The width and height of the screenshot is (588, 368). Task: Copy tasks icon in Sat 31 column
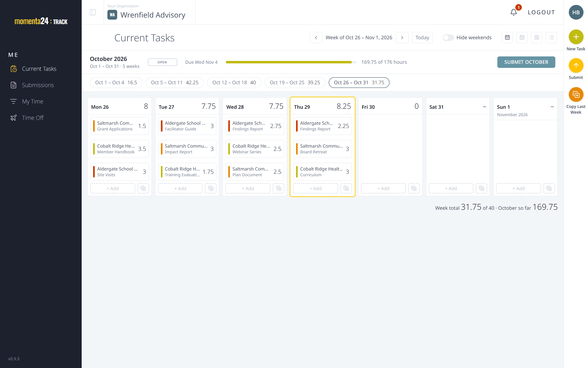click(481, 188)
